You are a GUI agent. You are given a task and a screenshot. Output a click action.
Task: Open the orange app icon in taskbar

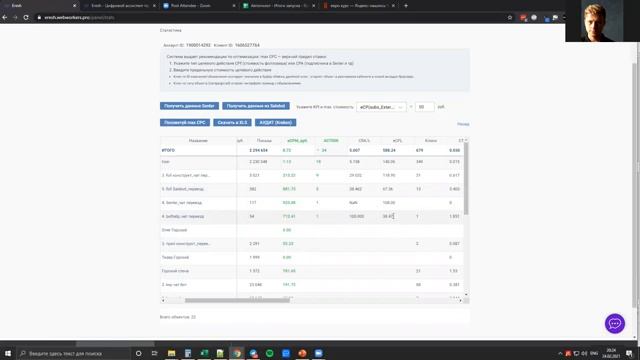(302, 353)
